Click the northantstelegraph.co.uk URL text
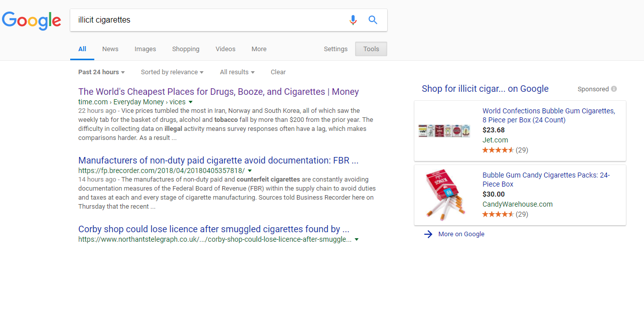This screenshot has height=325, width=644. [215, 240]
